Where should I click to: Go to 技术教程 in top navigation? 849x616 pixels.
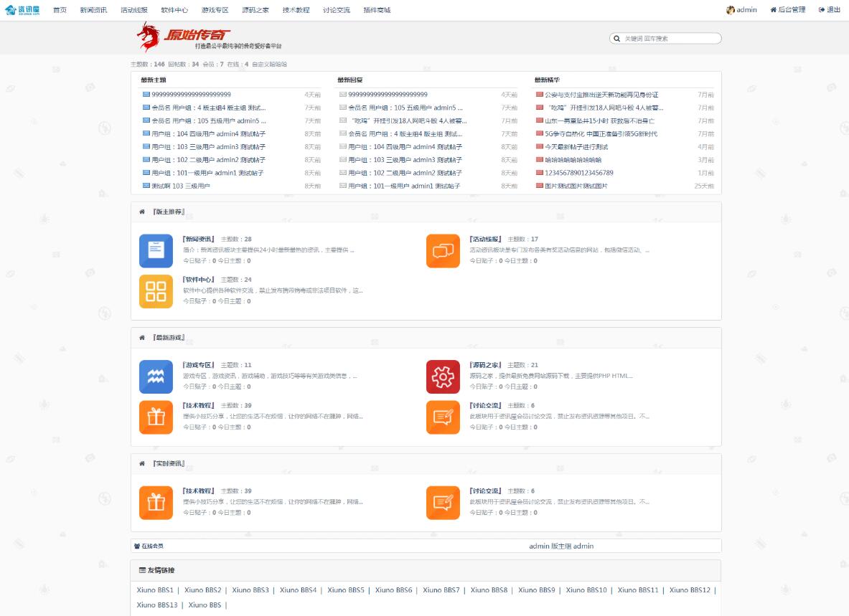296,10
